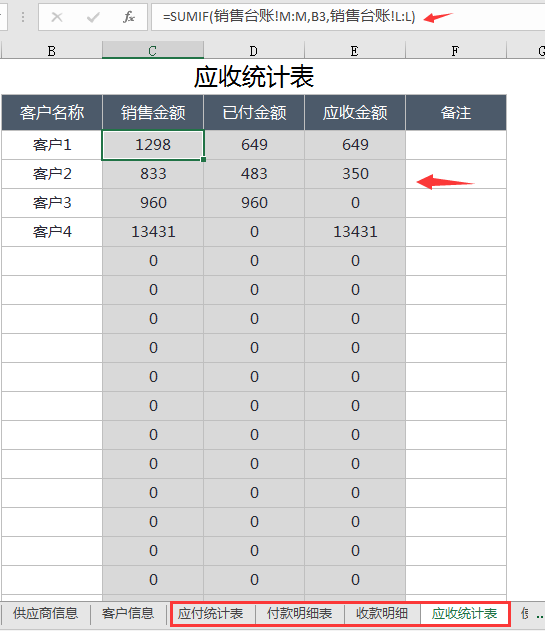Select paid amount cell 483
Image resolution: width=545 pixels, height=631 pixels.
(254, 174)
